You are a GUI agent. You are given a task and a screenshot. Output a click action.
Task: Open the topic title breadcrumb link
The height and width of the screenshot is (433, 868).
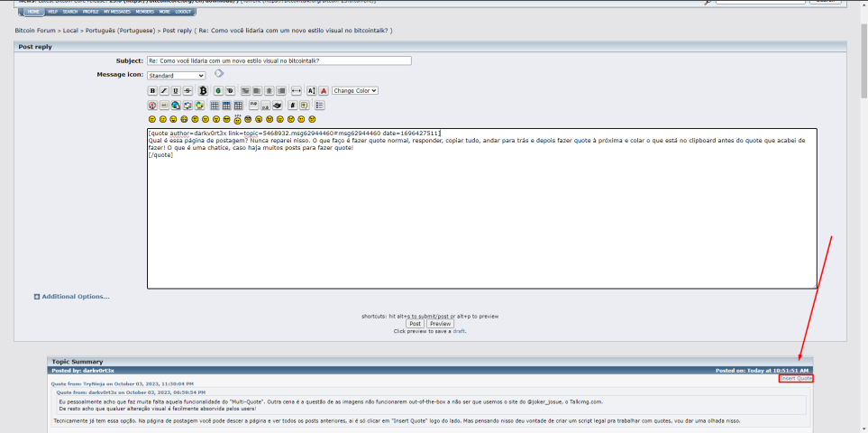[294, 31]
